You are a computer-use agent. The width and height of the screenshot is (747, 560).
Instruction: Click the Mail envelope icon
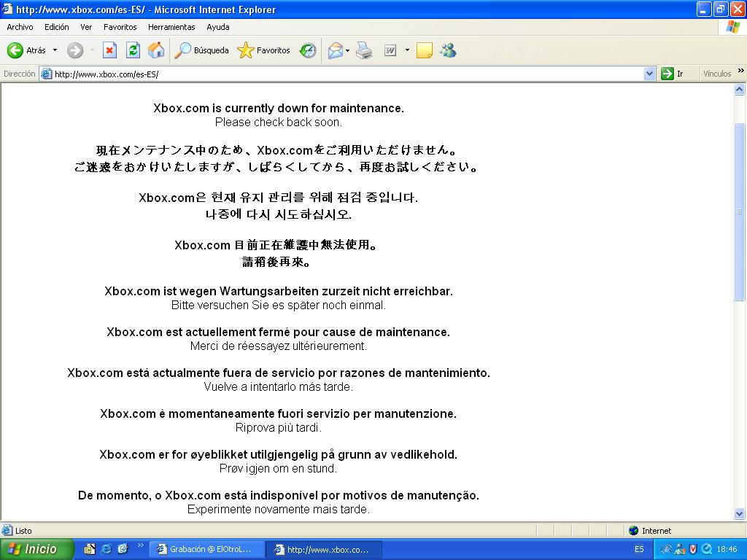pos(336,50)
